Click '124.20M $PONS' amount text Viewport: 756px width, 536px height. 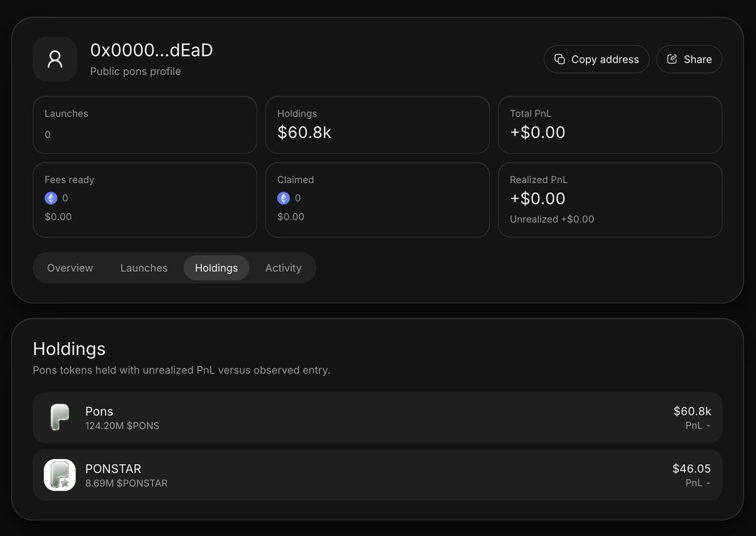coord(122,426)
